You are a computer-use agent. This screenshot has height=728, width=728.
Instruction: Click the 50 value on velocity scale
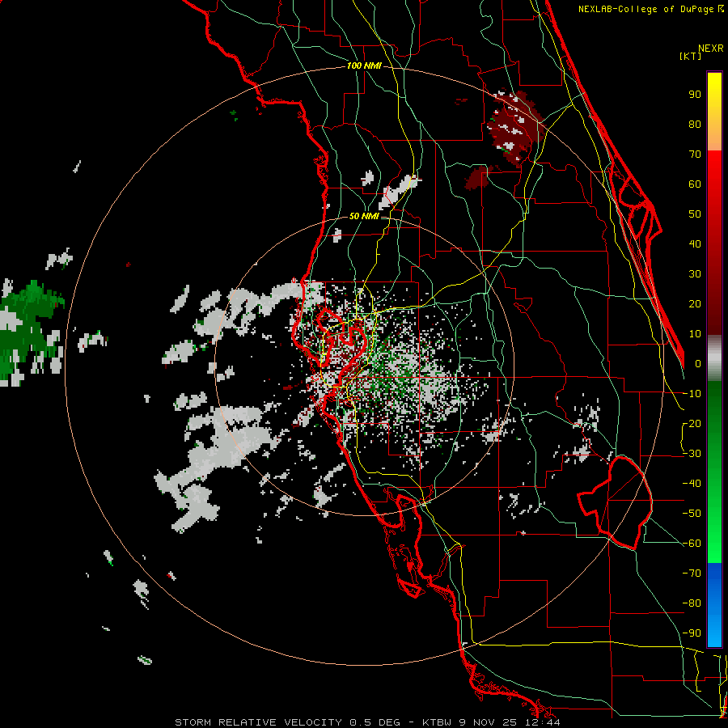click(x=695, y=214)
